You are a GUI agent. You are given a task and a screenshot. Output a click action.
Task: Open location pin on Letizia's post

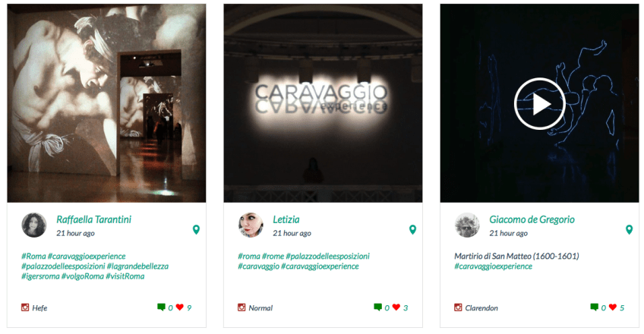click(x=413, y=230)
